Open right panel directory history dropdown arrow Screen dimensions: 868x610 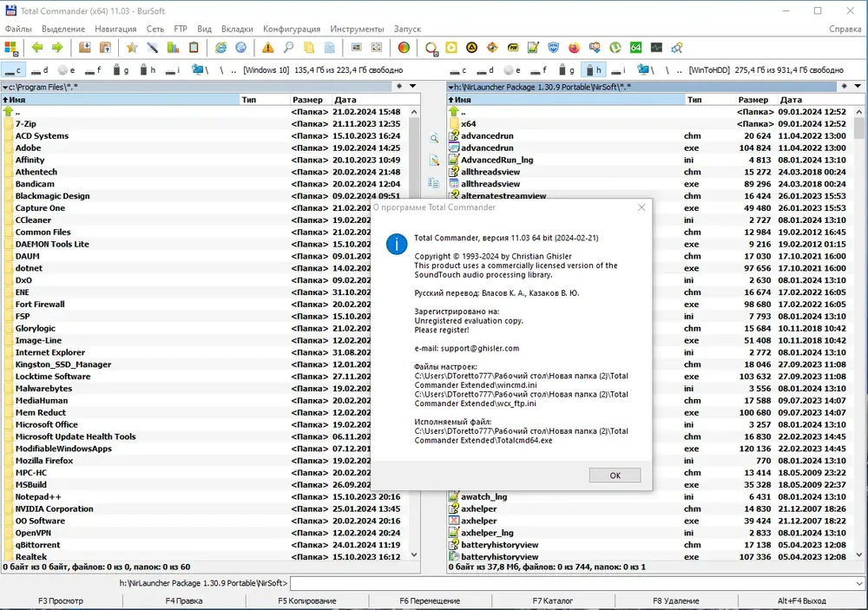[x=858, y=87]
